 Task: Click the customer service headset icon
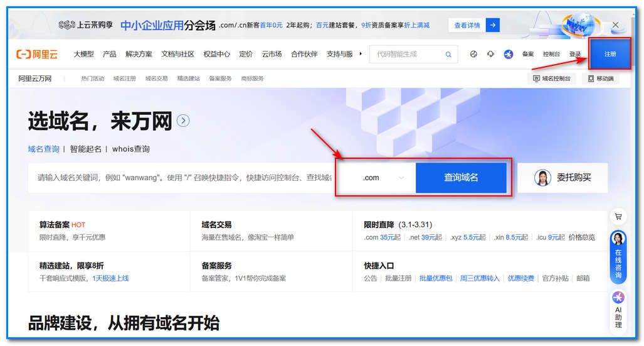click(490, 54)
